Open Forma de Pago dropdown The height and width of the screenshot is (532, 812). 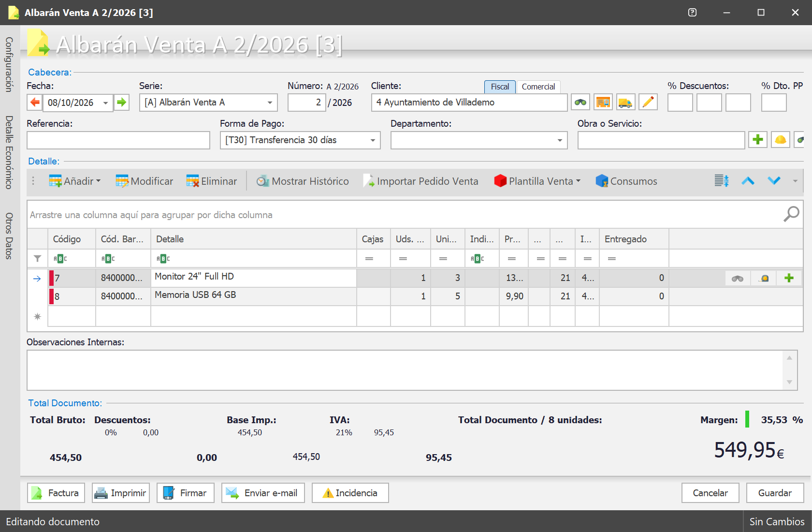(x=373, y=140)
